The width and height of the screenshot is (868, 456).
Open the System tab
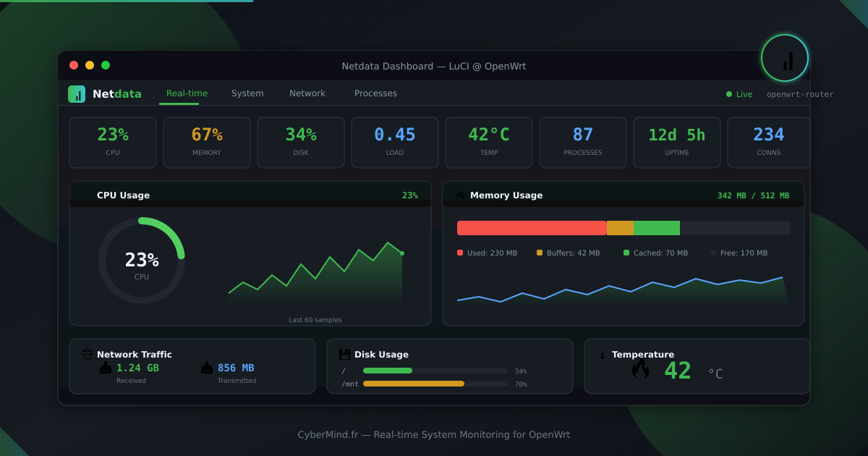pyautogui.click(x=247, y=93)
